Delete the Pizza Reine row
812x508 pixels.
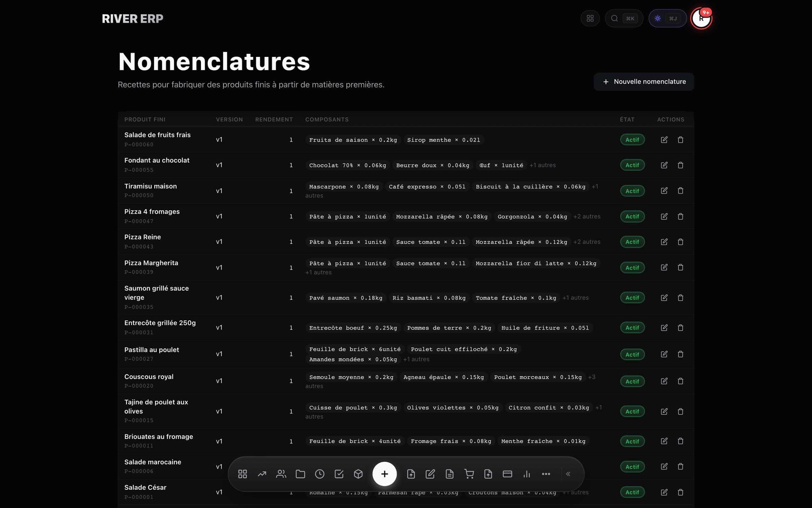[680, 242]
